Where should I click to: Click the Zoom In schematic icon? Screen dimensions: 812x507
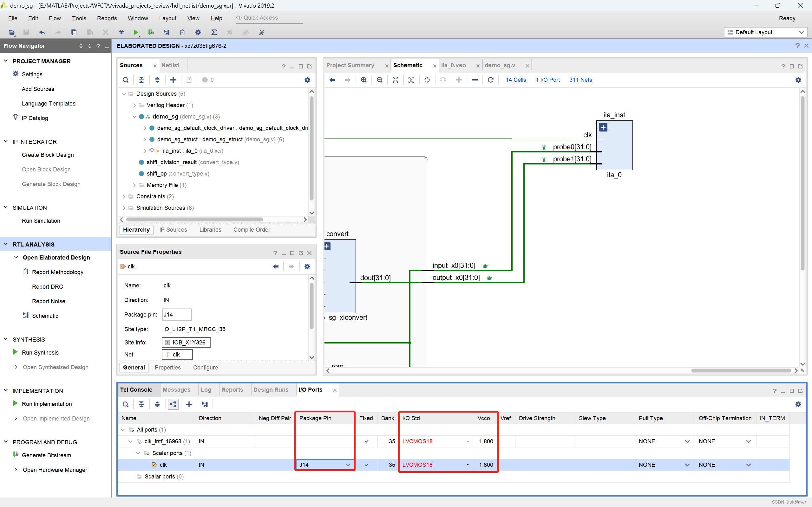coord(364,80)
